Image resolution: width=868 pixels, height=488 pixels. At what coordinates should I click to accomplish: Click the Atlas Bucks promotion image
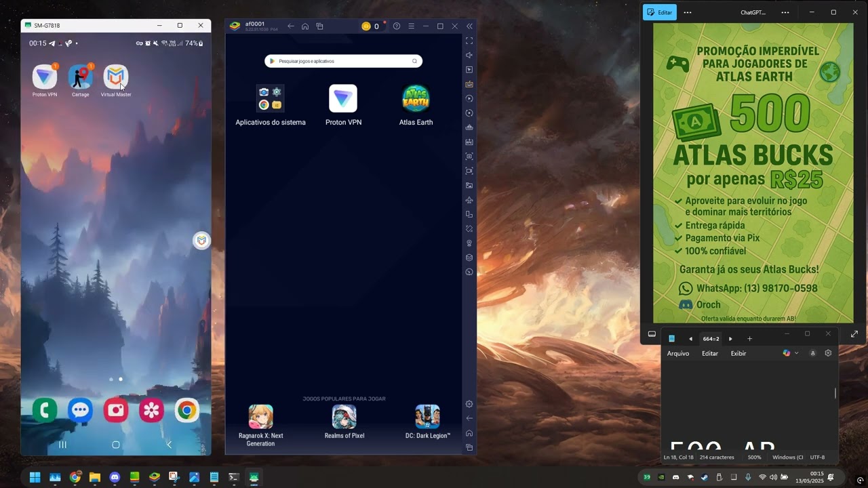pos(753,173)
